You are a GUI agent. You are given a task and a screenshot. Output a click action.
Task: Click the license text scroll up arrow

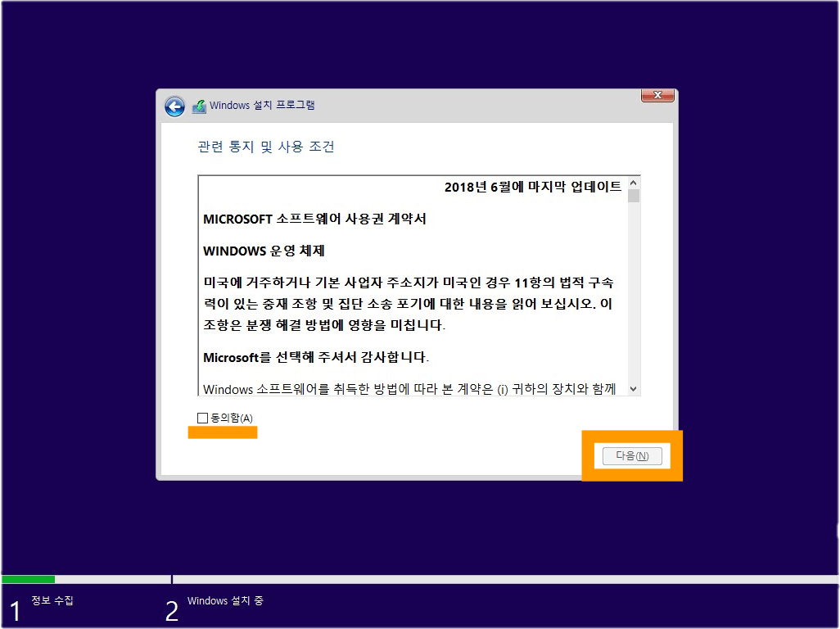pyautogui.click(x=633, y=183)
